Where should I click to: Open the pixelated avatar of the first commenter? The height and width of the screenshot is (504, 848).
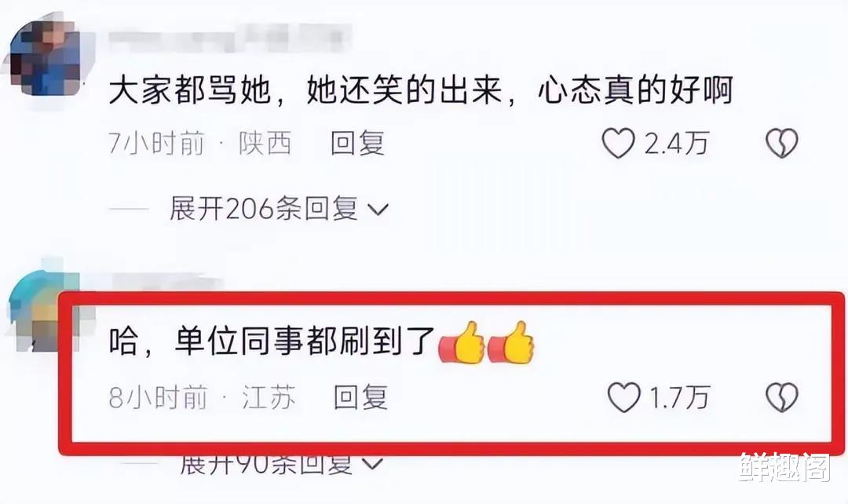(44, 58)
